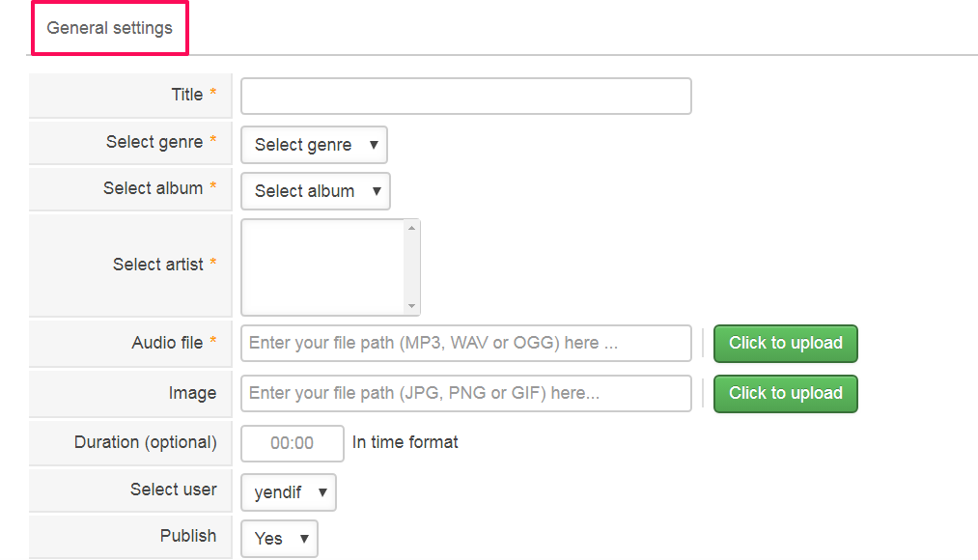Click the image file path field
Image resolution: width=978 pixels, height=560 pixels.
[465, 393]
